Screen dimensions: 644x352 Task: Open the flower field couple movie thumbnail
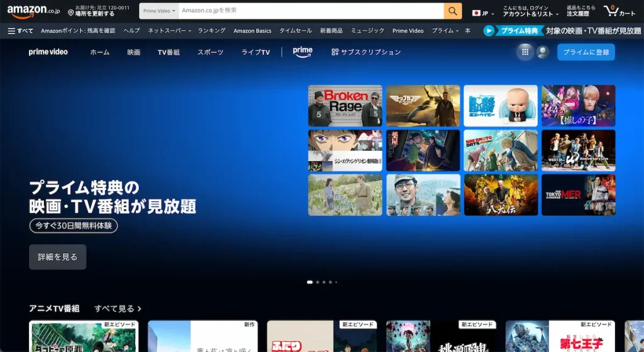[x=345, y=195]
